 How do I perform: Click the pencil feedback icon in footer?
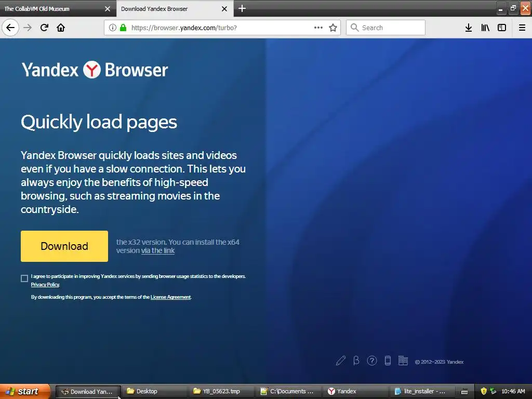coord(341,361)
